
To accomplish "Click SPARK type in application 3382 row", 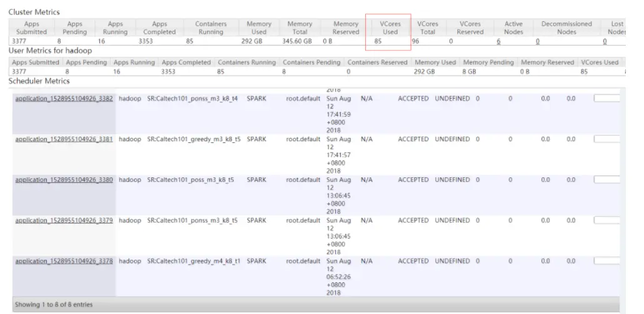I will (257, 99).
